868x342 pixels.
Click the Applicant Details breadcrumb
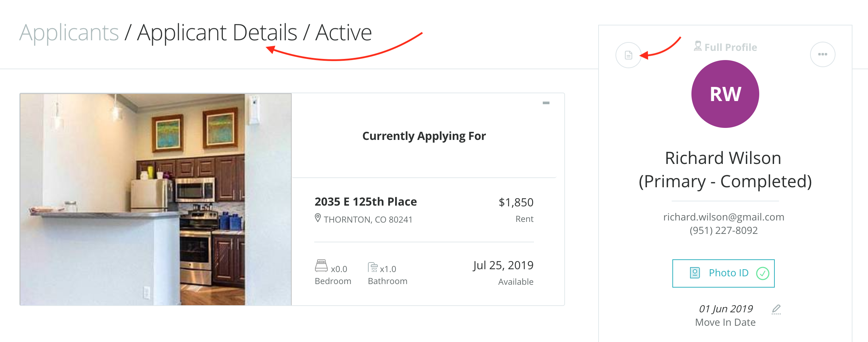pyautogui.click(x=217, y=33)
